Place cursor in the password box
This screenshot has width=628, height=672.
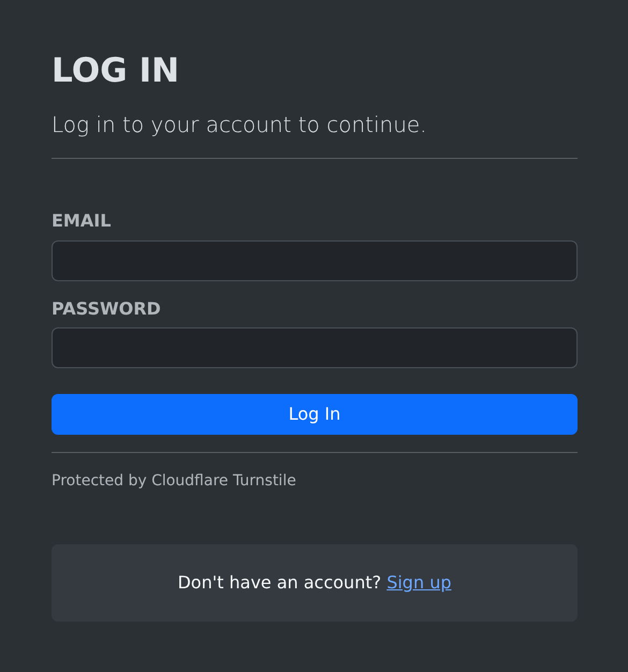314,348
